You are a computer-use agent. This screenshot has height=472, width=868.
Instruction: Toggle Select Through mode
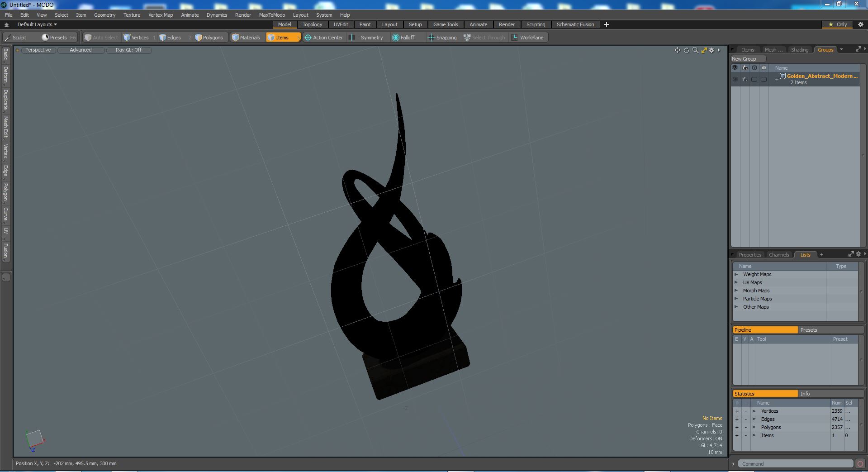point(485,38)
